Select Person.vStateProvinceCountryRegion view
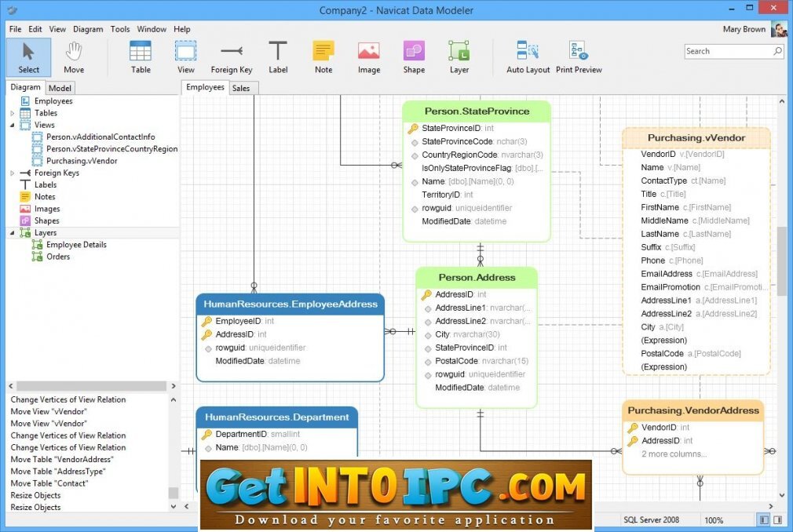Viewport: 793px width, 532px height. pos(111,149)
